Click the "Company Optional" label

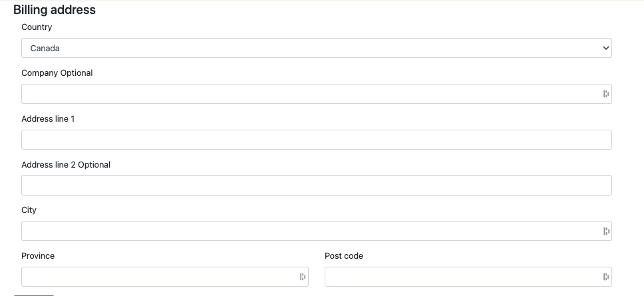(x=57, y=73)
